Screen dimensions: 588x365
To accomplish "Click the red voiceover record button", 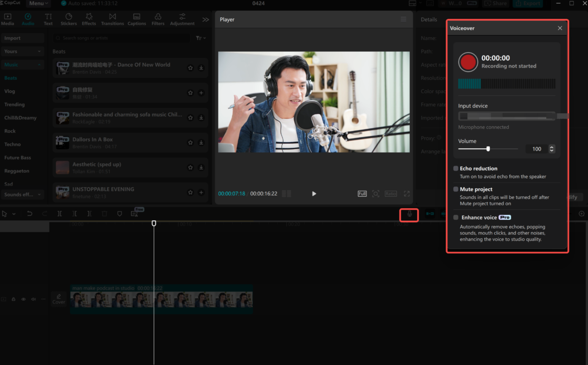I will (x=468, y=62).
